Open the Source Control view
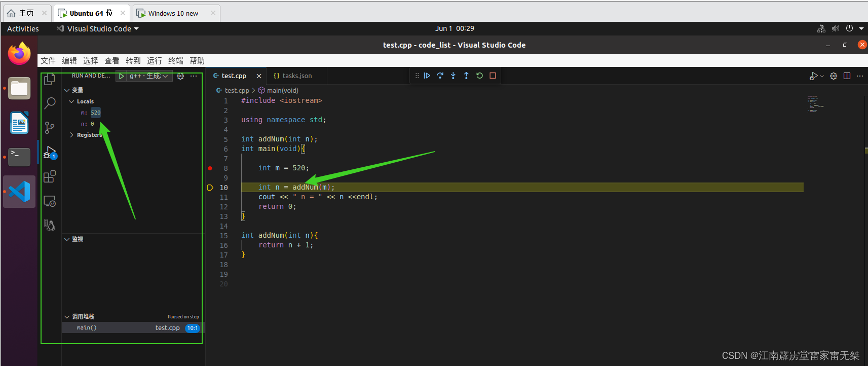This screenshot has height=366, width=868. tap(50, 128)
